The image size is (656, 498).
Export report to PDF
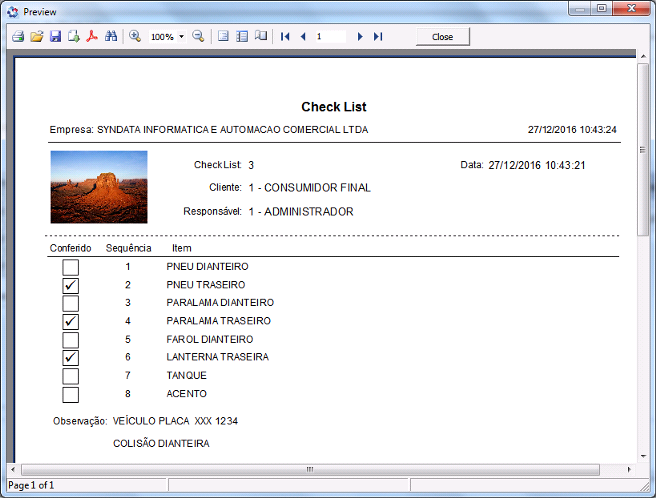[91, 36]
